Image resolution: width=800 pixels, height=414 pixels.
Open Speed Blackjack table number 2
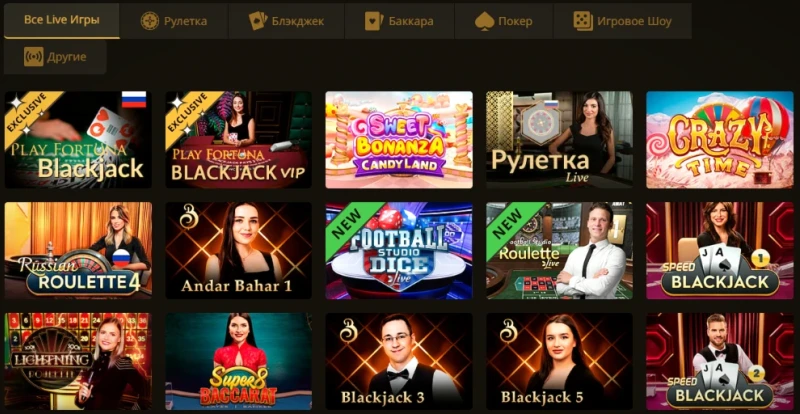(720, 361)
